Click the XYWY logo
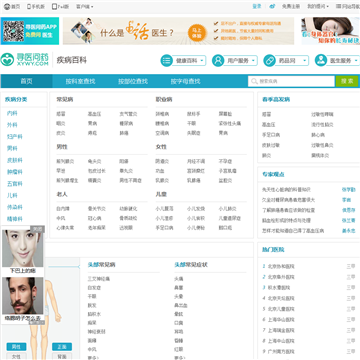Image resolution: width=360 pixels, height=360 pixels. click(x=25, y=59)
